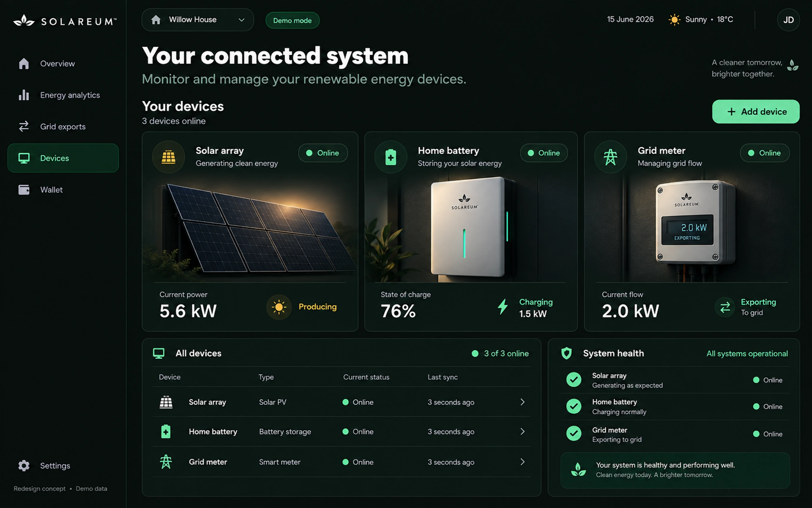812x508 pixels.
Task: Click the Energy analytics bar chart icon
Action: pyautogui.click(x=24, y=95)
